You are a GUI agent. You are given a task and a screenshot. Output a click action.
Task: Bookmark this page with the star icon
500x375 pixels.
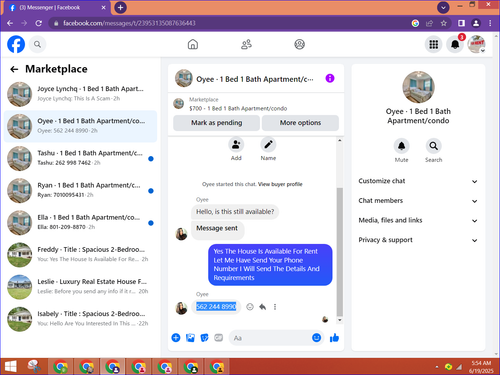pyautogui.click(x=444, y=23)
